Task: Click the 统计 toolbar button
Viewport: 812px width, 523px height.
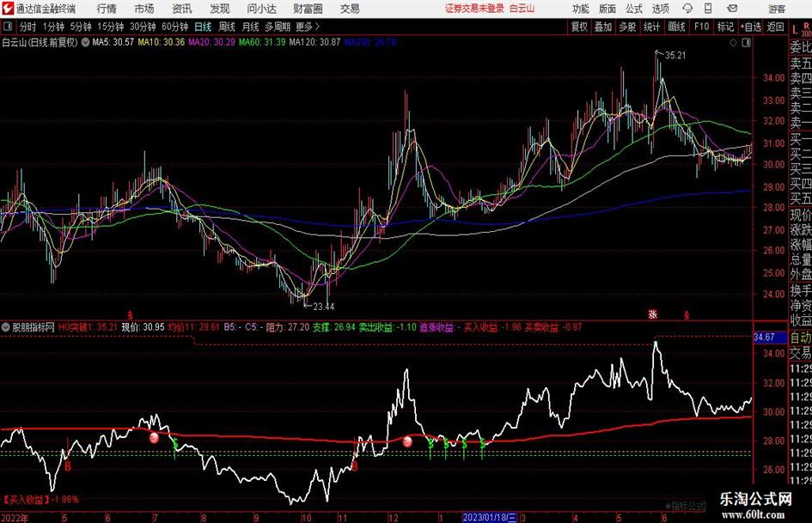Action: tap(651, 27)
